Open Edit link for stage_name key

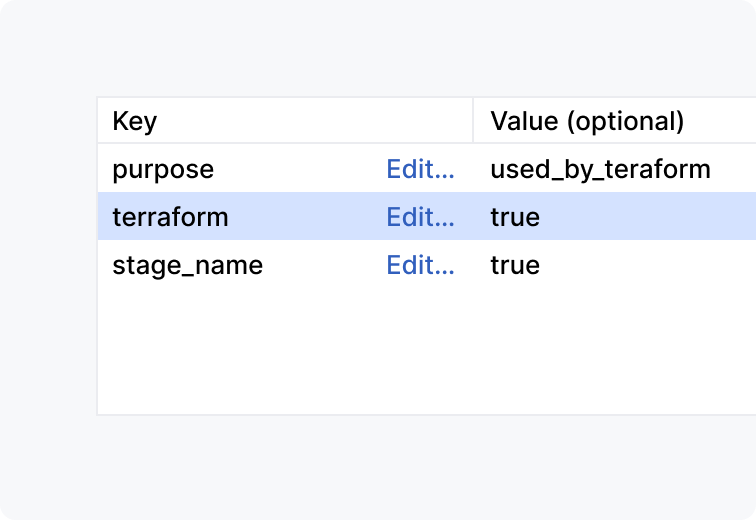[x=420, y=265]
